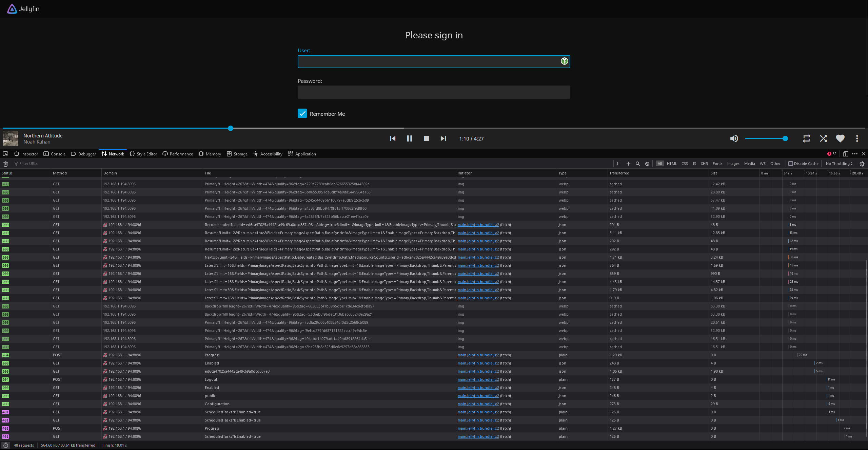Select the element picker tool
The height and width of the screenshot is (450, 868).
click(5, 154)
